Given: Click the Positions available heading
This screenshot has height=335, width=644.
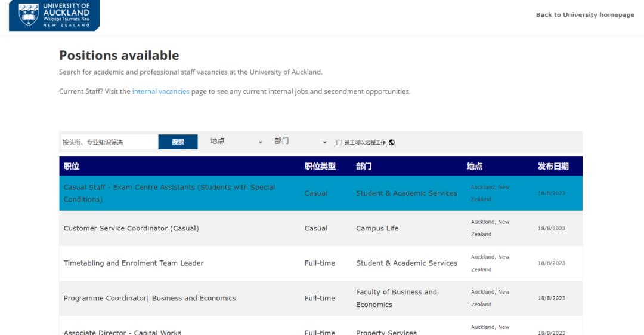Looking at the screenshot, I should pos(119,55).
